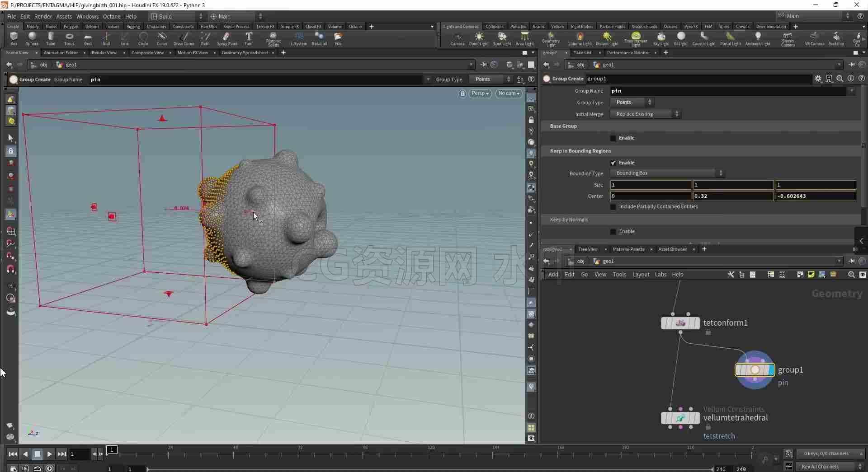Image resolution: width=868 pixels, height=472 pixels.
Task: Select the Metaball shelf tool
Action: (319, 39)
